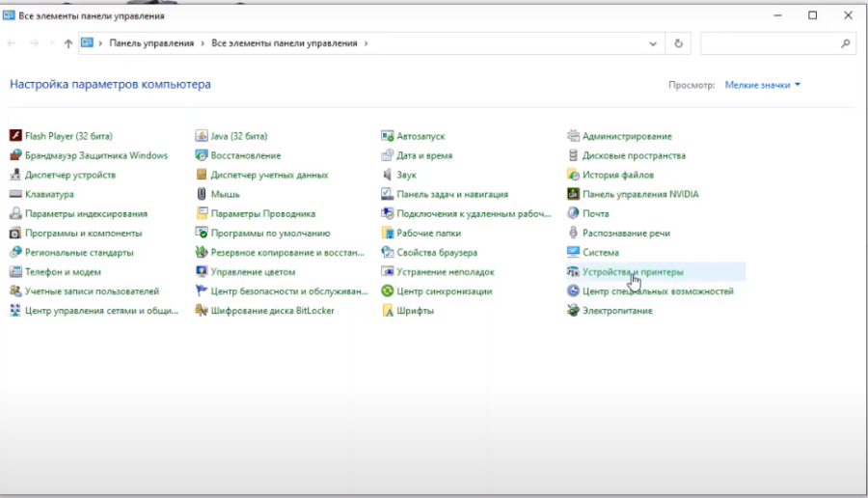The image size is (868, 498).
Task: Open the Администрирование icon
Action: 573,136
